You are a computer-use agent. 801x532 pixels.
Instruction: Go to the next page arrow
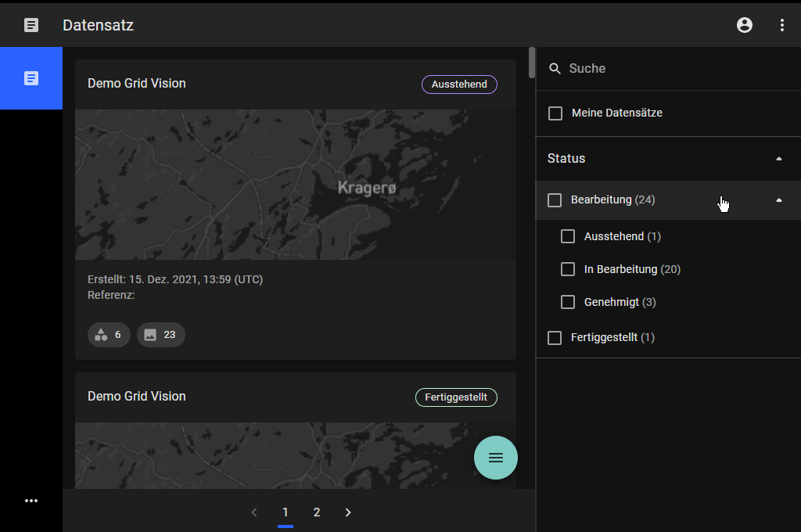tap(348, 512)
